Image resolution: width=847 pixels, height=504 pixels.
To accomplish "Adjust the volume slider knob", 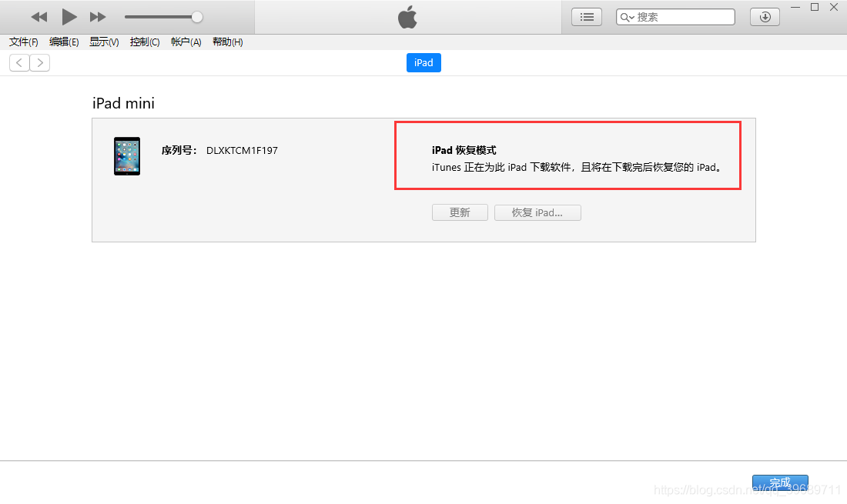I will pos(197,17).
